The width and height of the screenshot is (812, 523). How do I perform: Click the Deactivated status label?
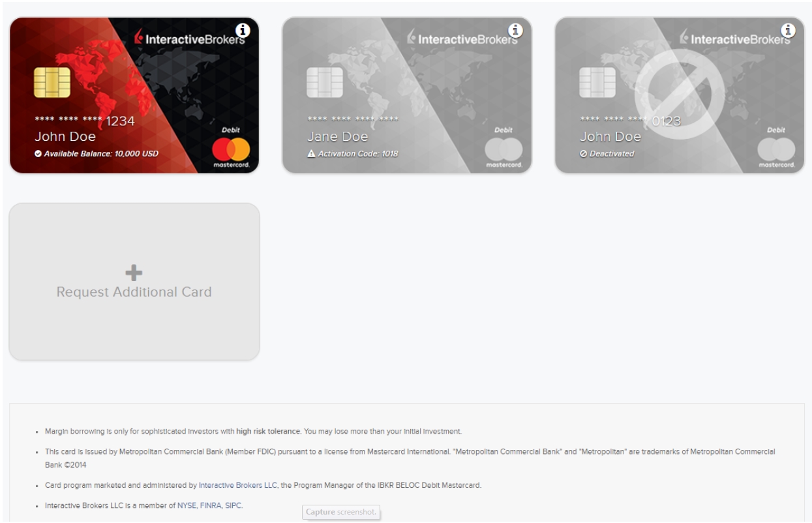pyautogui.click(x=607, y=154)
